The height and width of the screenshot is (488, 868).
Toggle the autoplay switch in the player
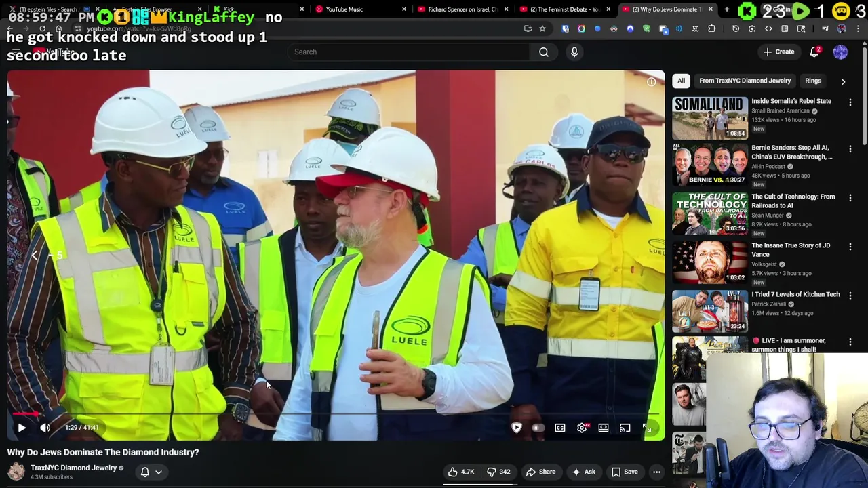click(x=537, y=428)
